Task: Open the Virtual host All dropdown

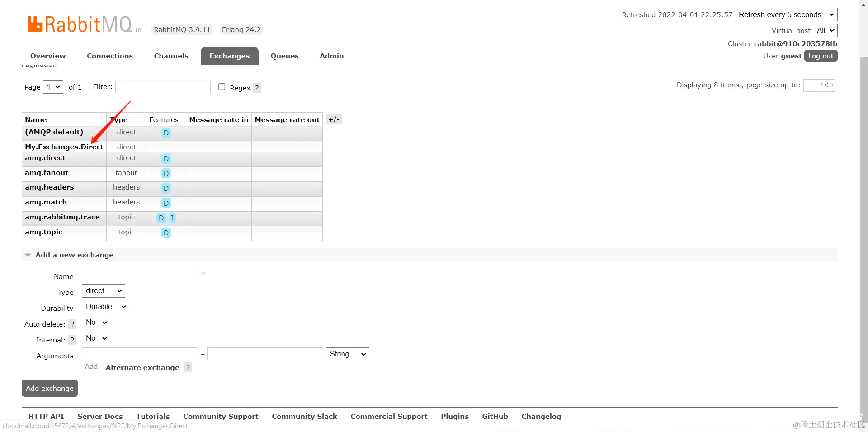Action: point(825,30)
